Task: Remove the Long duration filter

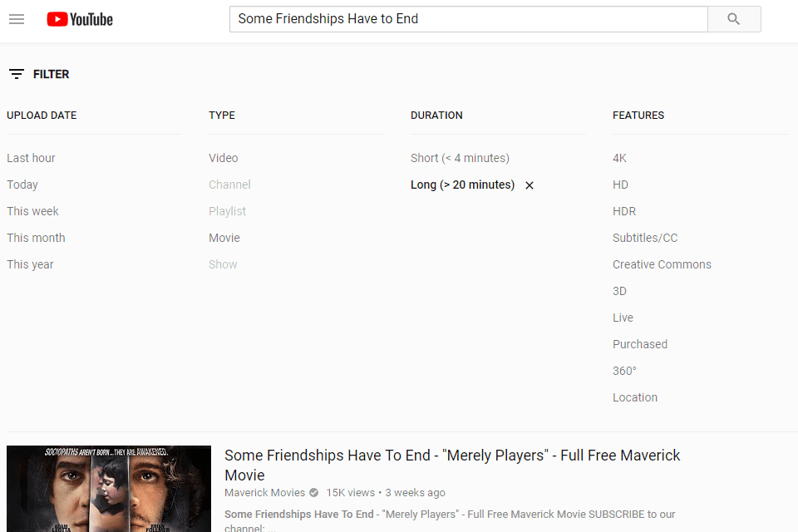Action: (x=530, y=185)
